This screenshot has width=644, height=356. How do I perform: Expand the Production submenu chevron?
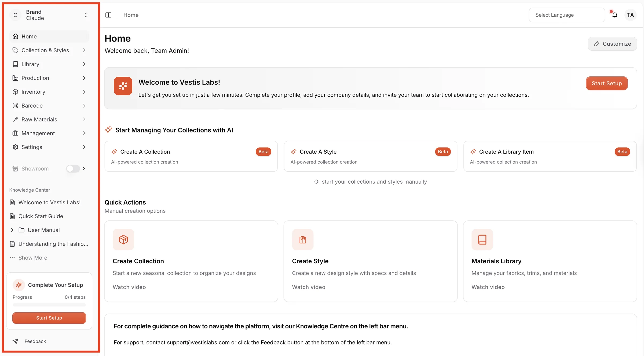(x=84, y=78)
